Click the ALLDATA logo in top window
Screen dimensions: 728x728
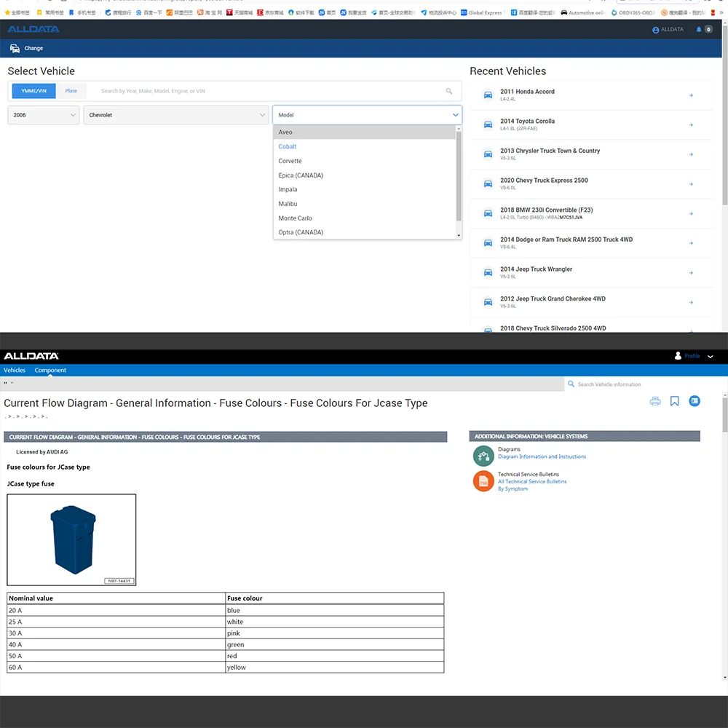33,29
